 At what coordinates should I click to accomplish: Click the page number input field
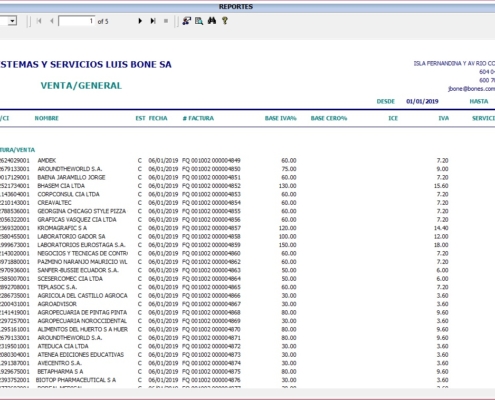pyautogui.click(x=76, y=21)
